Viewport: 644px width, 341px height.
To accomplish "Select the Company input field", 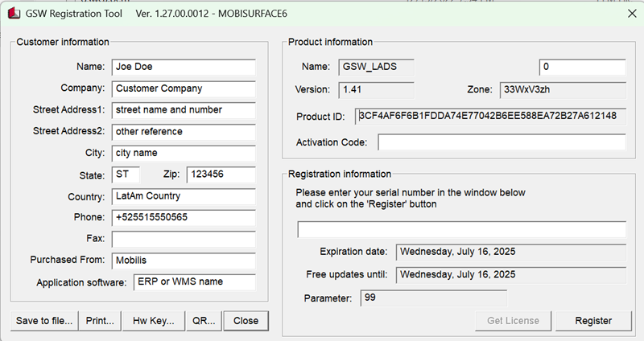I will [183, 88].
